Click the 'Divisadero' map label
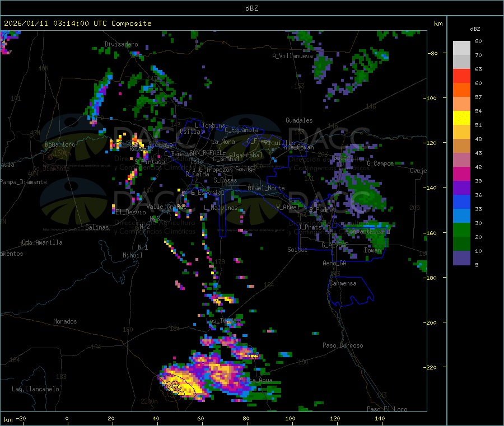Viewport: 504px width, 426px height. tap(121, 44)
